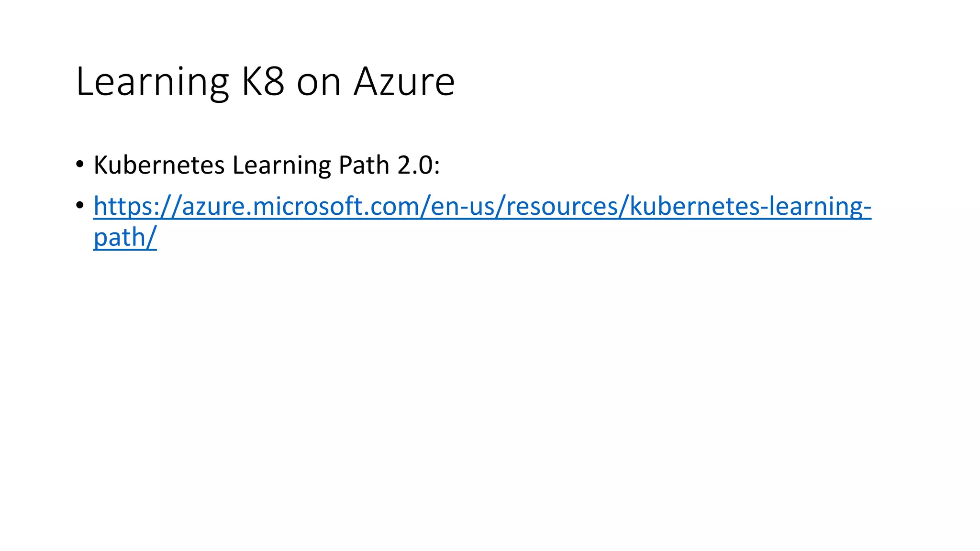Click the word 'Azure' in the title
Viewport: 980px width, 551px height.
[x=404, y=82]
